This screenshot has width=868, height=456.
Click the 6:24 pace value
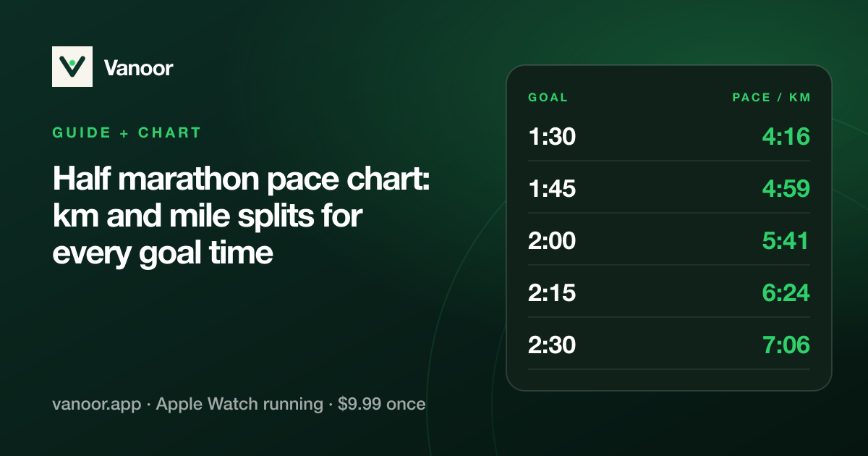pos(786,292)
